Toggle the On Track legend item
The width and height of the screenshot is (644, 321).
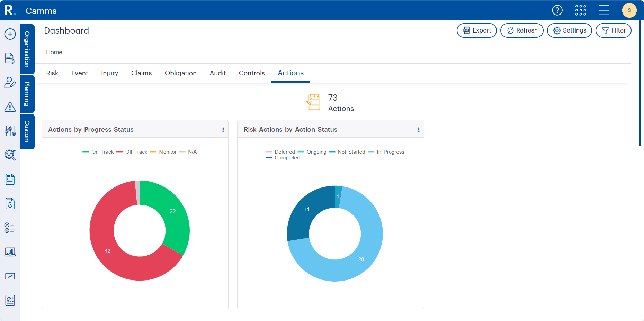click(x=98, y=152)
